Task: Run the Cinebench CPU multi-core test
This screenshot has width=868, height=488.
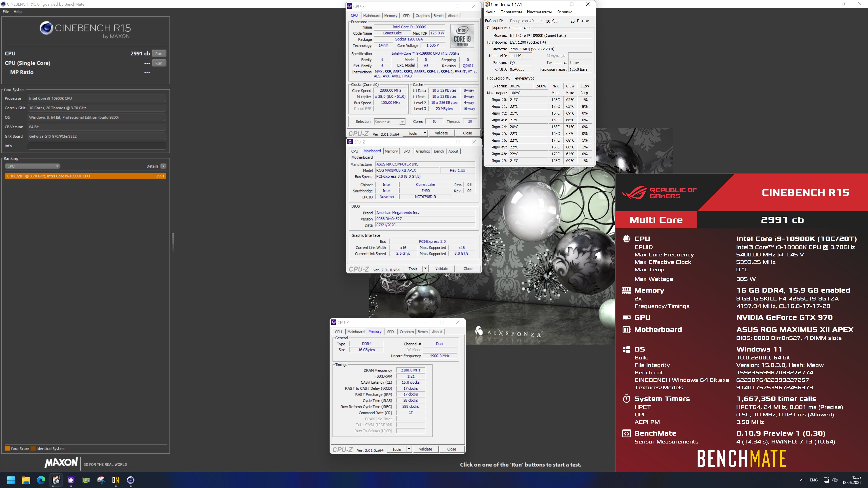Action: pyautogui.click(x=159, y=54)
